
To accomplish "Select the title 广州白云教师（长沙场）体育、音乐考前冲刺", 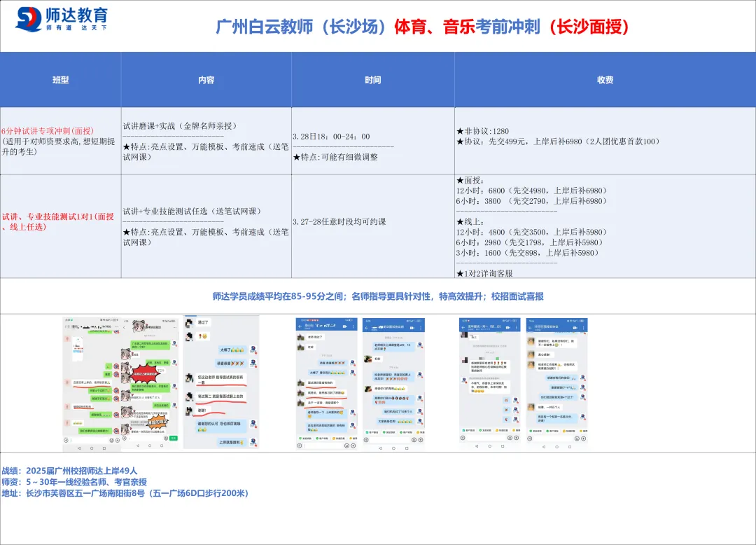I will (x=377, y=27).
